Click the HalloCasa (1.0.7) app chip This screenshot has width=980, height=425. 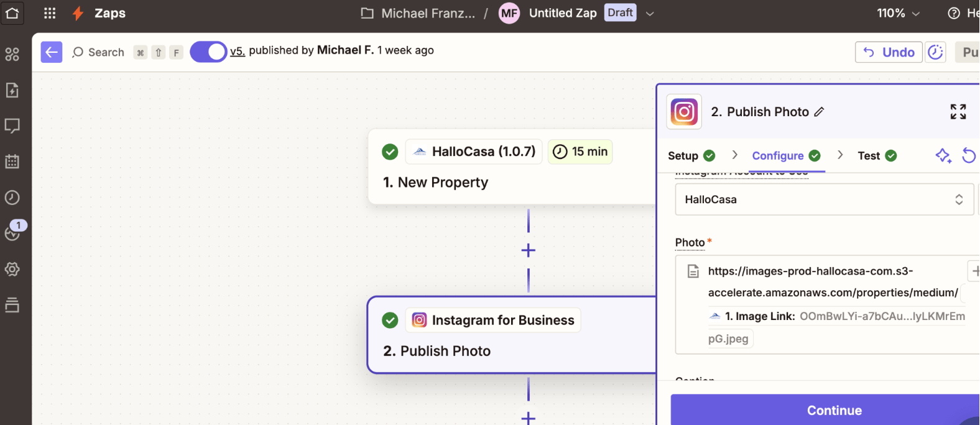tap(474, 152)
